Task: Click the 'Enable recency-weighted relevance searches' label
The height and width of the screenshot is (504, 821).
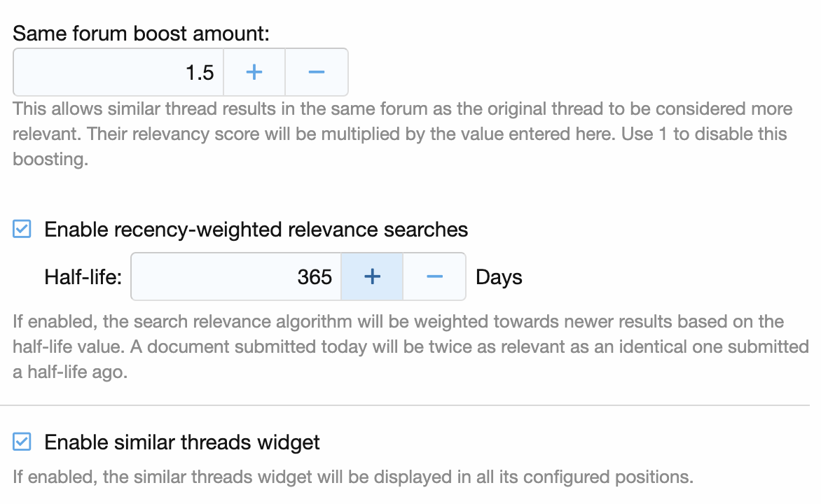Action: 256,230
